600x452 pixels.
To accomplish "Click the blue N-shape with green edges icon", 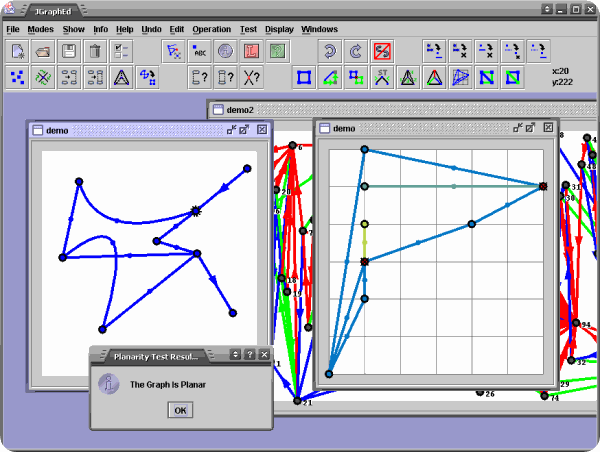I will (x=486, y=77).
